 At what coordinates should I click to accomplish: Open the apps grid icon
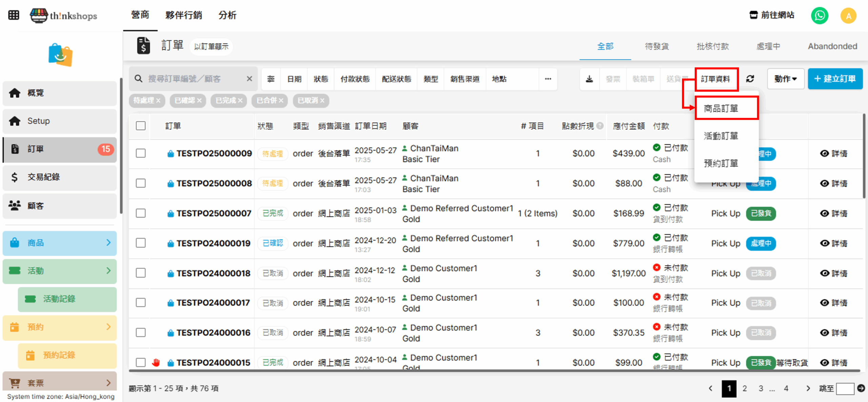coord(14,15)
